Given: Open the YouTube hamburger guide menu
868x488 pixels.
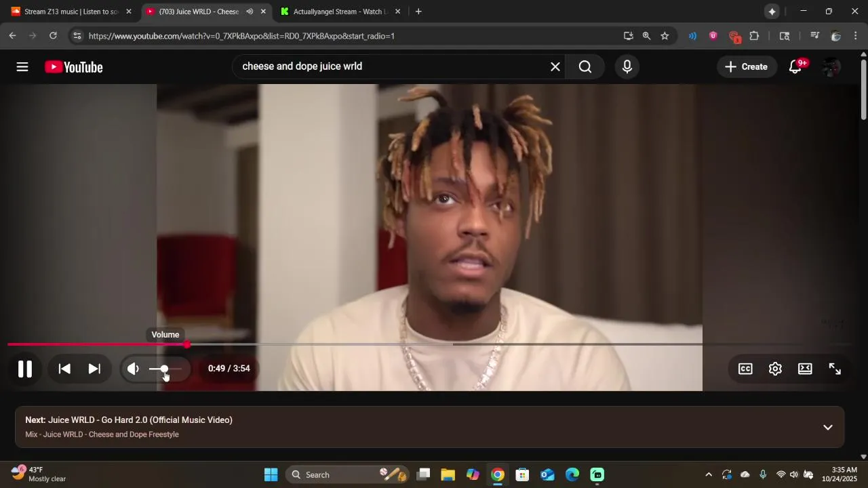Looking at the screenshot, I should 22,66.
